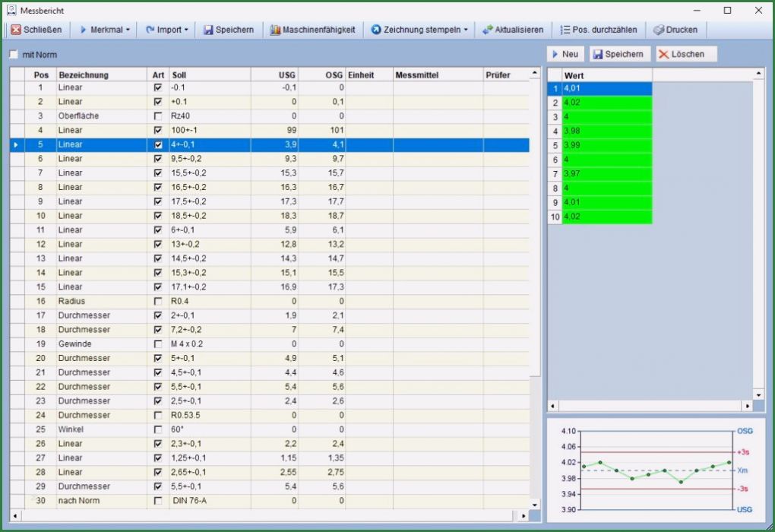Viewport: 775px width, 532px height.
Task: Enable the 'mit Norm' checkbox
Action: coord(14,55)
